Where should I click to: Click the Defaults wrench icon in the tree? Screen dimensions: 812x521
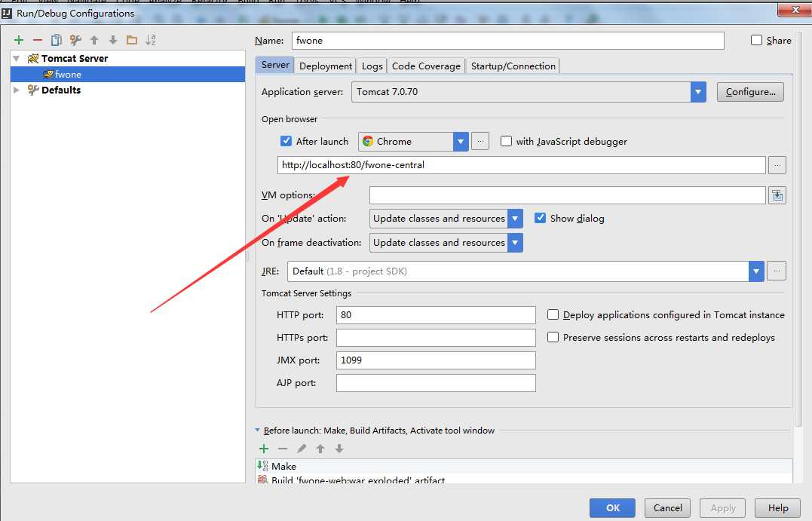coord(33,90)
